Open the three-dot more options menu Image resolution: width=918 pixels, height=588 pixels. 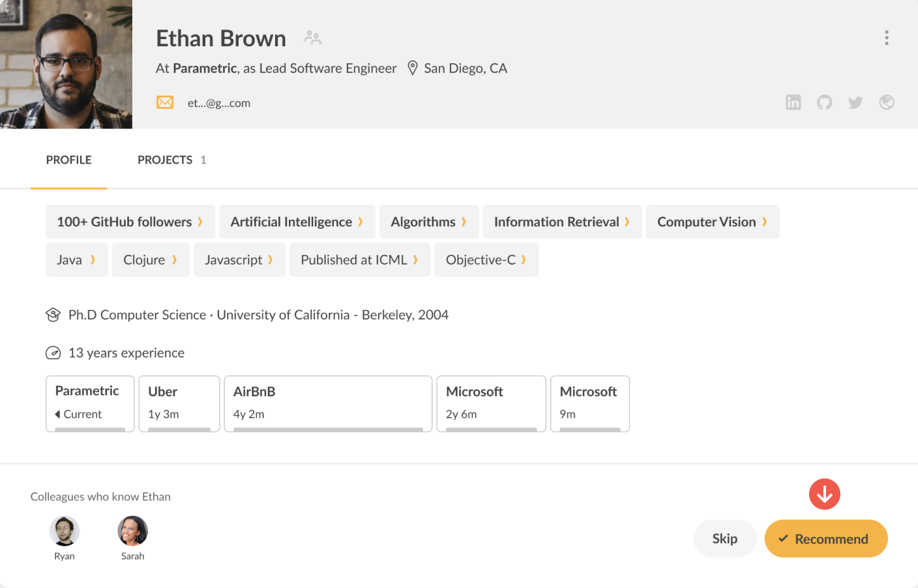coord(887,38)
